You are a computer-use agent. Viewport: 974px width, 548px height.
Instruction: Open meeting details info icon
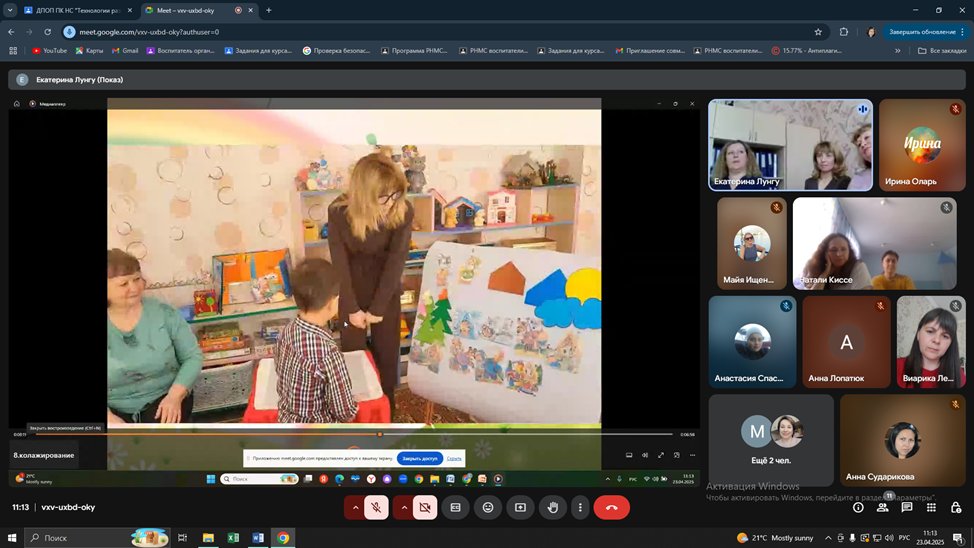(x=858, y=508)
